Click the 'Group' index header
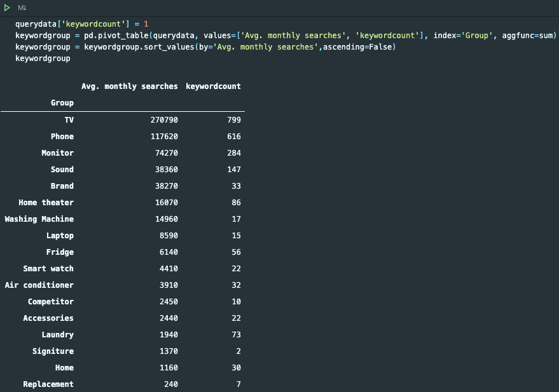The height and width of the screenshot is (392, 559). tap(62, 103)
